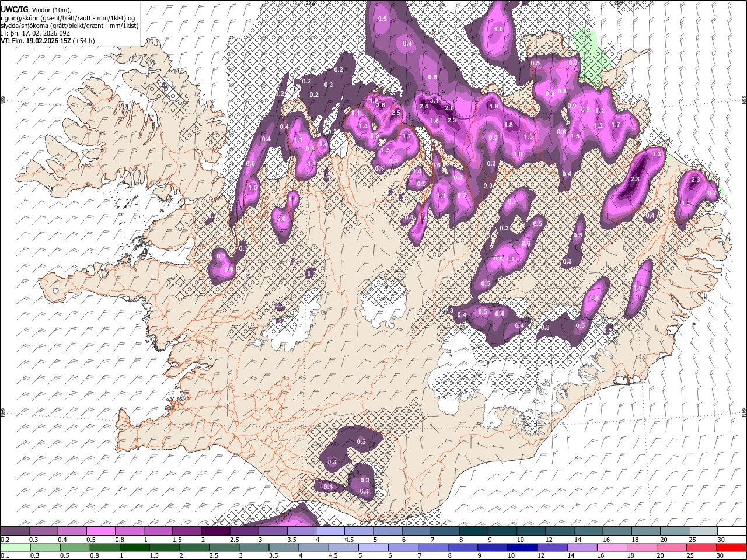Click the white 30 mm swatch in snow scale
The image size is (747, 560).
pos(731,531)
